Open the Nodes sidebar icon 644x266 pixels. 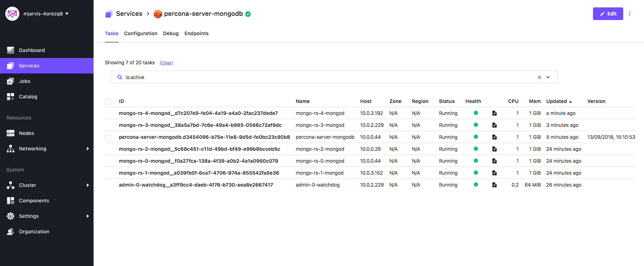pos(11,133)
